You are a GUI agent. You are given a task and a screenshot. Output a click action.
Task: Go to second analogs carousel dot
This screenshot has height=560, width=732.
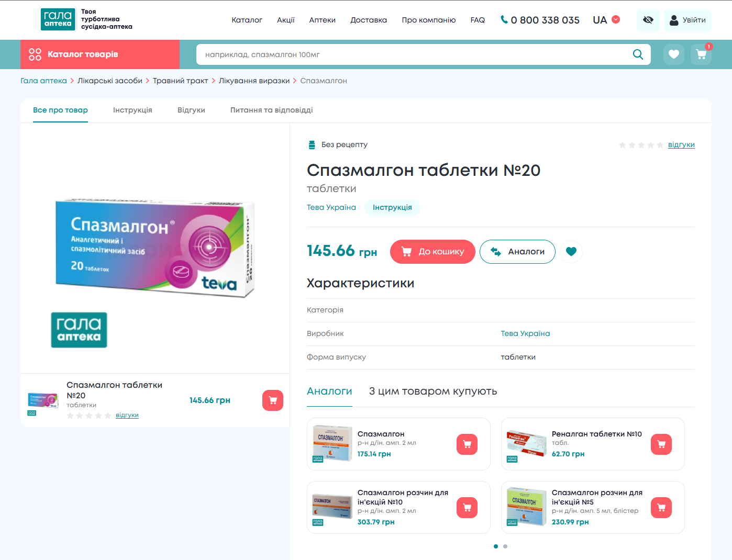coord(505,546)
